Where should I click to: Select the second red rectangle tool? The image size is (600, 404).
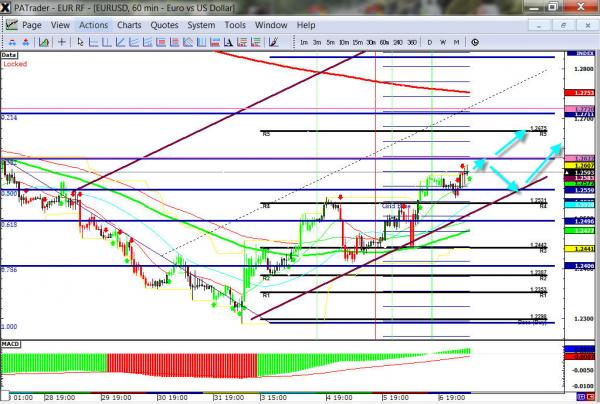click(174, 42)
